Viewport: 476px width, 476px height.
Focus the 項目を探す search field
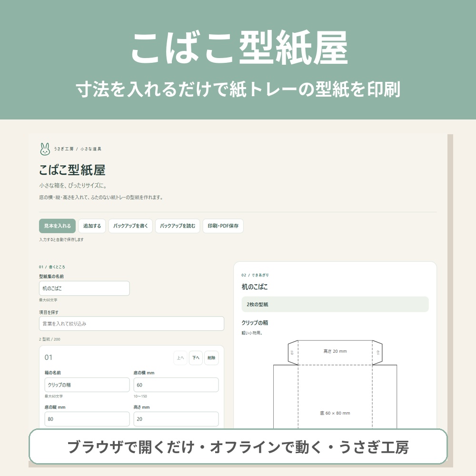(131, 324)
